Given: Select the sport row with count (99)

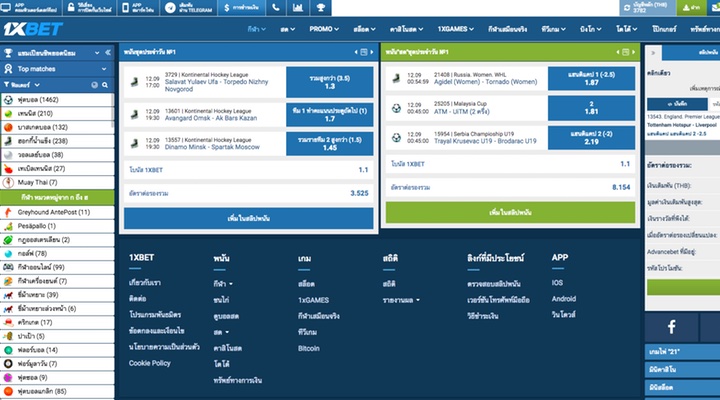Looking at the screenshot, I should point(57,267).
